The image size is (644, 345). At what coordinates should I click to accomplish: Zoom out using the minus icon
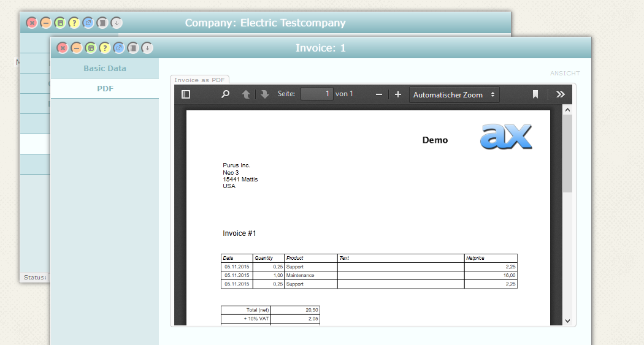tap(379, 94)
